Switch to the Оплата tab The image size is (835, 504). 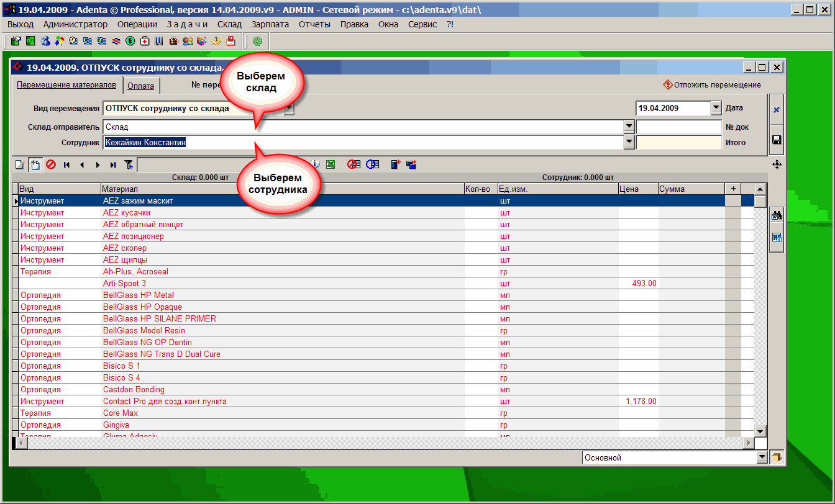140,86
